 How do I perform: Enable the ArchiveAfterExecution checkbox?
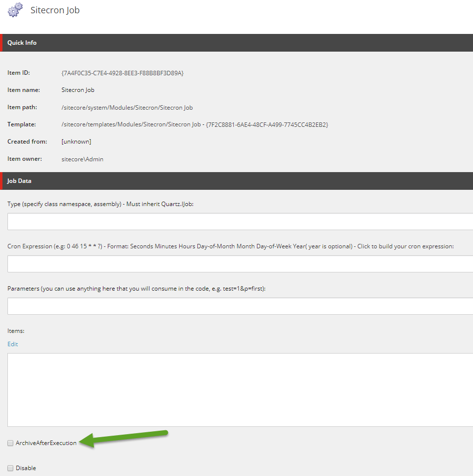[x=10, y=443]
